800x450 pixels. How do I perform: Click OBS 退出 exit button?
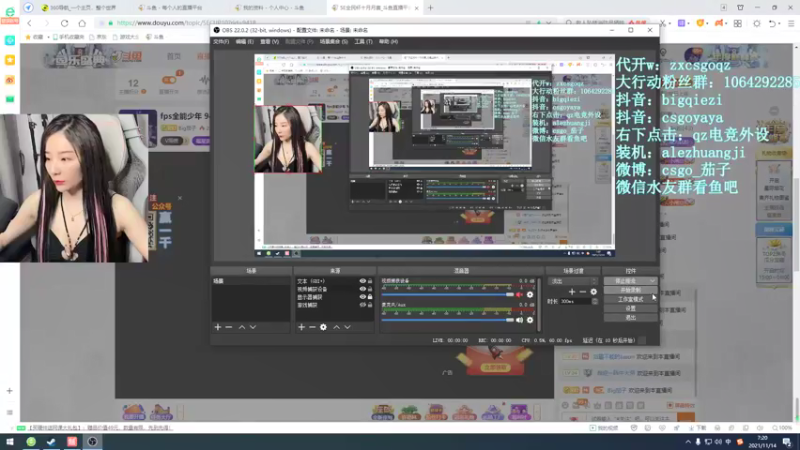point(631,318)
